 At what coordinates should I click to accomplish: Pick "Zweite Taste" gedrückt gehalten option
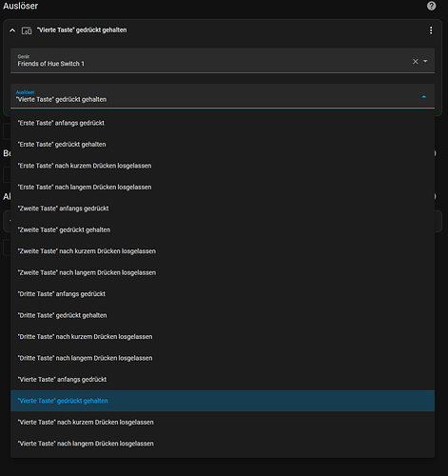223,229
